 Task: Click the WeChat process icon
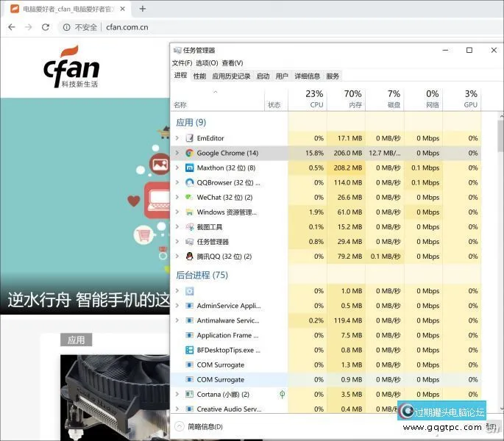[190, 198]
